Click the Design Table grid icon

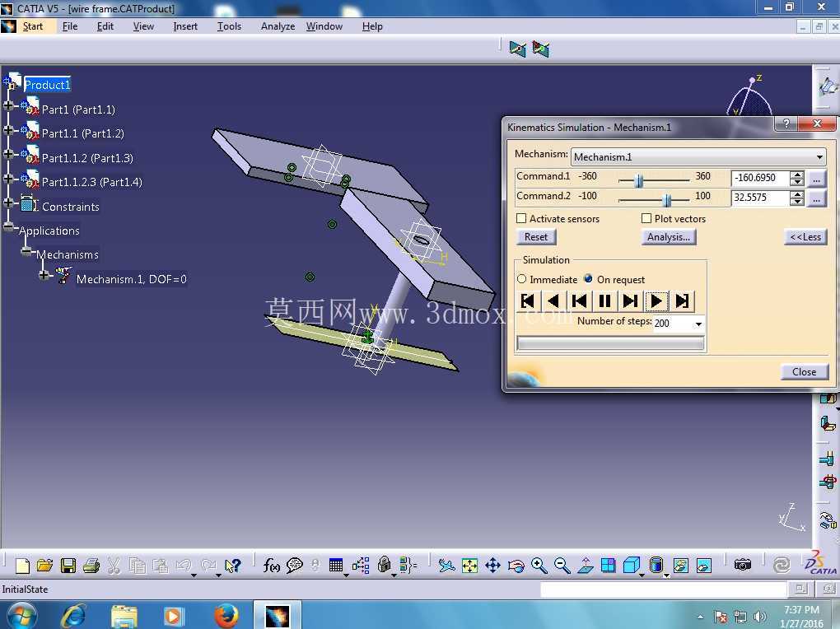(x=336, y=566)
